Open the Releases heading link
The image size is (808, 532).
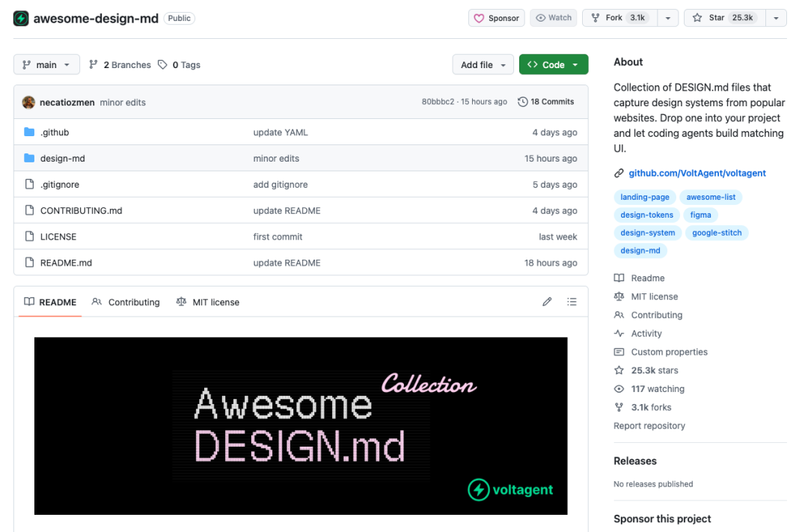click(x=635, y=461)
